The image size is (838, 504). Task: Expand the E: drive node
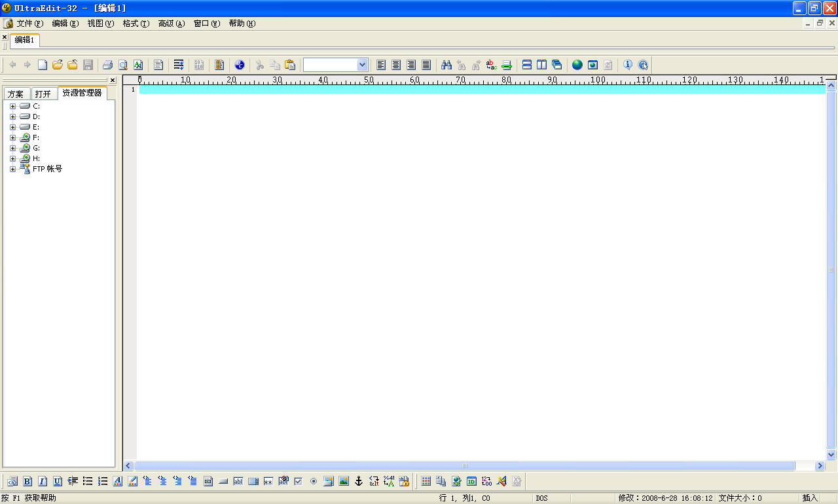pos(12,127)
